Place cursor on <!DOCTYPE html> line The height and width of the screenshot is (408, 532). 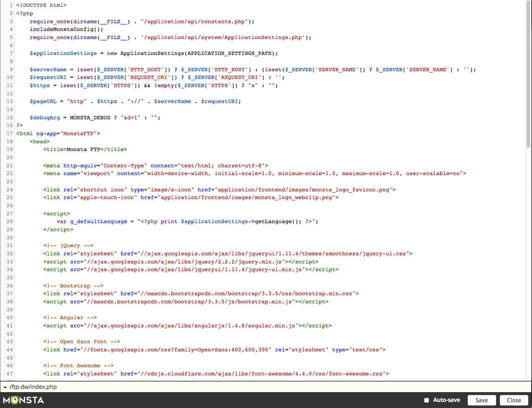point(42,5)
